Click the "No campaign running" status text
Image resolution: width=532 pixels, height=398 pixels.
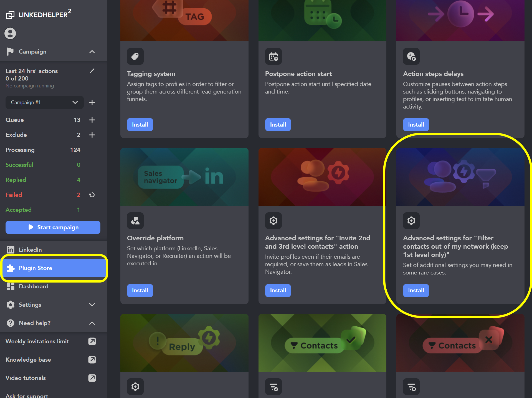pos(30,86)
